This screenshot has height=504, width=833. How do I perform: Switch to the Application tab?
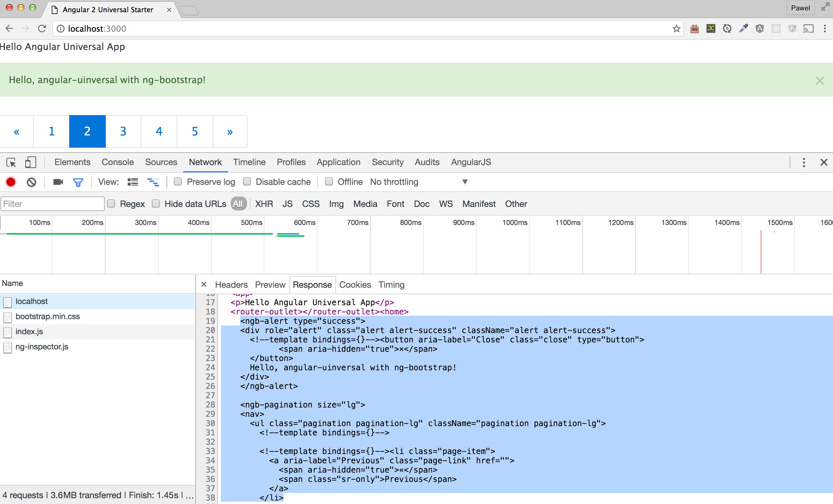338,162
